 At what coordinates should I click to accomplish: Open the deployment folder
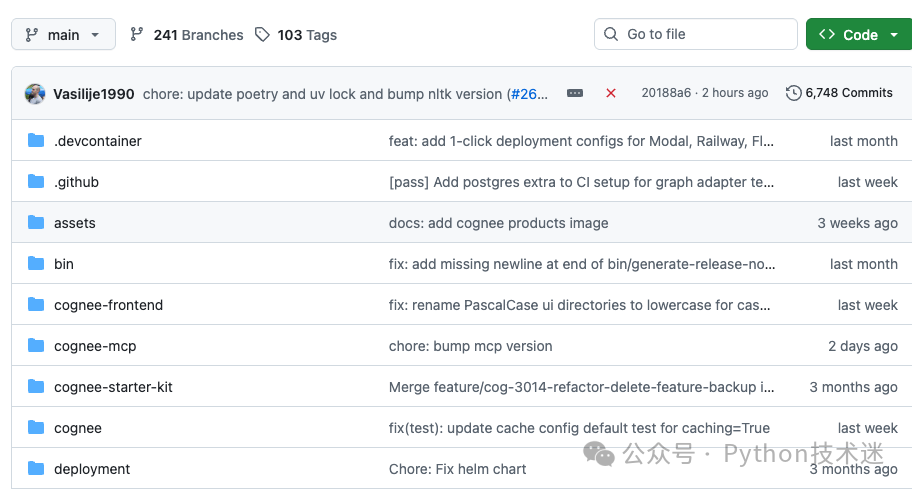92,469
